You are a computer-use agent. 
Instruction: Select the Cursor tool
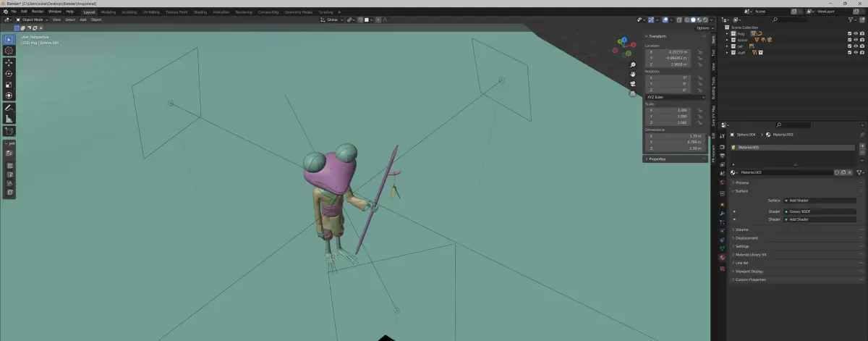point(9,50)
